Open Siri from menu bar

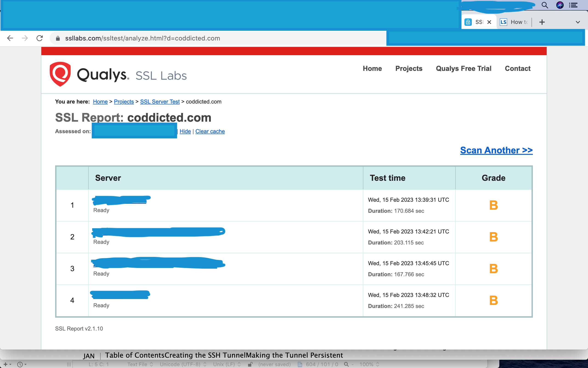click(560, 5)
